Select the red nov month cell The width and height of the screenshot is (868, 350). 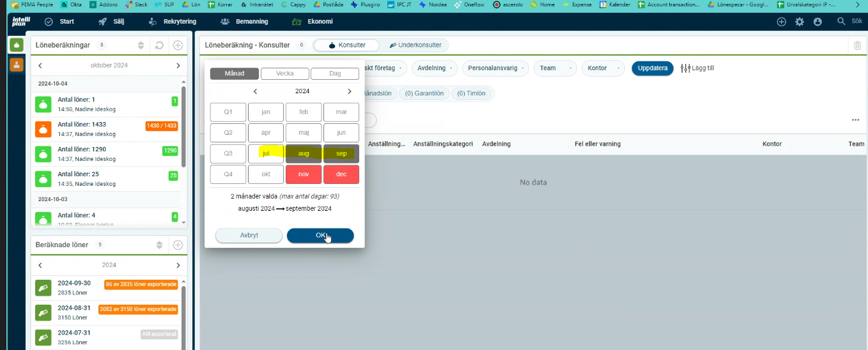tap(304, 174)
